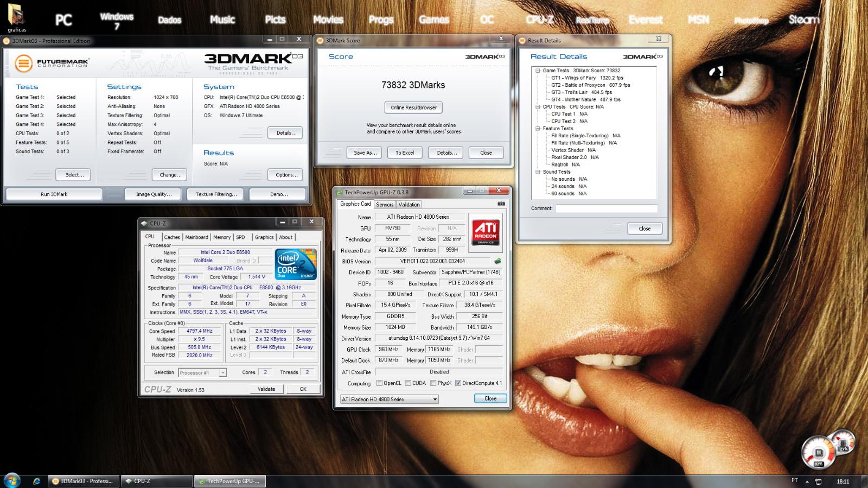The image size is (868, 488).
Task: Toggle the DirectCompute 4.1 checkbox
Action: coord(458,383)
